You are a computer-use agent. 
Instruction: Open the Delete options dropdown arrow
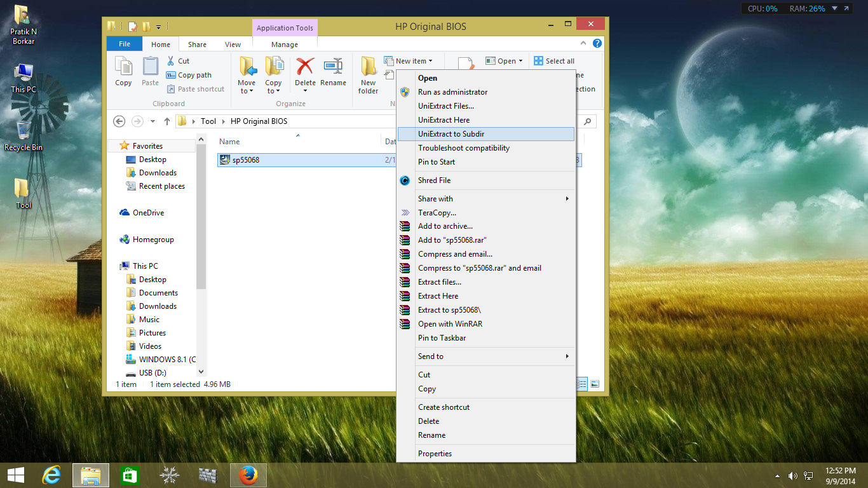pos(305,91)
